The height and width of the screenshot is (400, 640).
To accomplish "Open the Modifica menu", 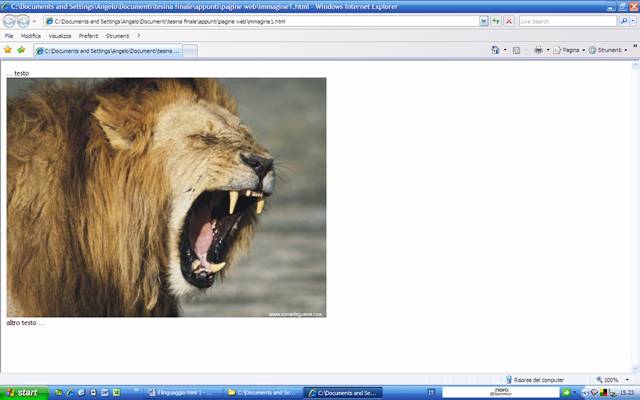I will pyautogui.click(x=31, y=36).
